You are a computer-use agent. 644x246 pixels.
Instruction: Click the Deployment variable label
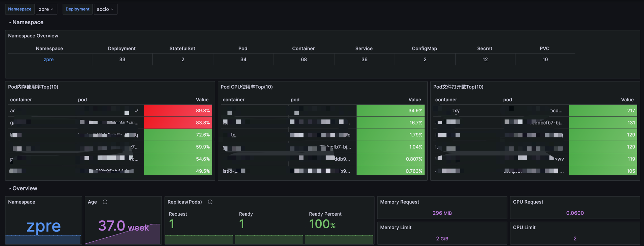[x=77, y=9]
